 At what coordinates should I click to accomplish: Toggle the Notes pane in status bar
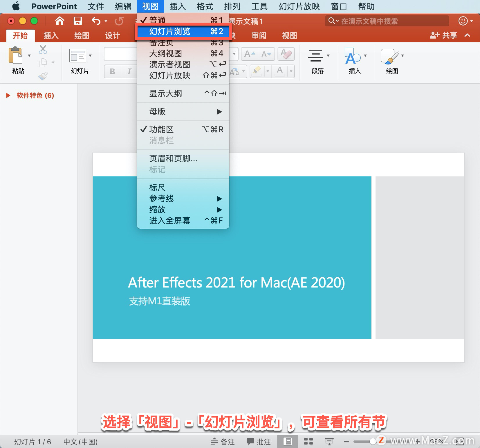[222, 442]
